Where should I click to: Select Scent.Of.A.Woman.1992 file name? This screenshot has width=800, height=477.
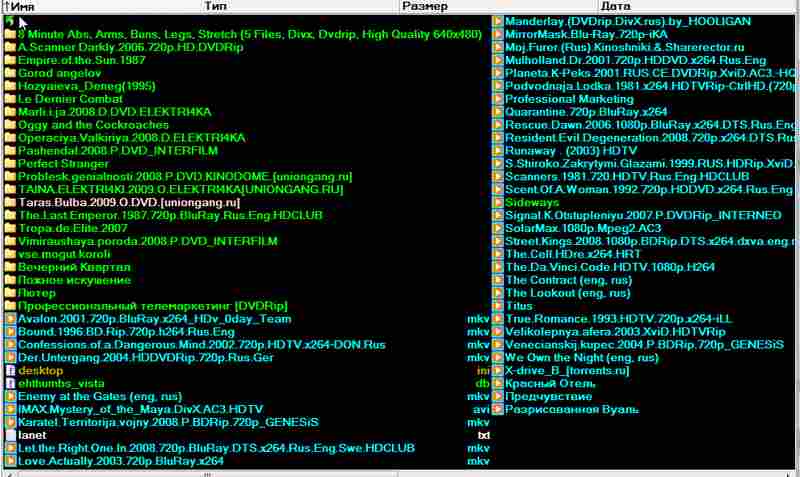pos(649,190)
